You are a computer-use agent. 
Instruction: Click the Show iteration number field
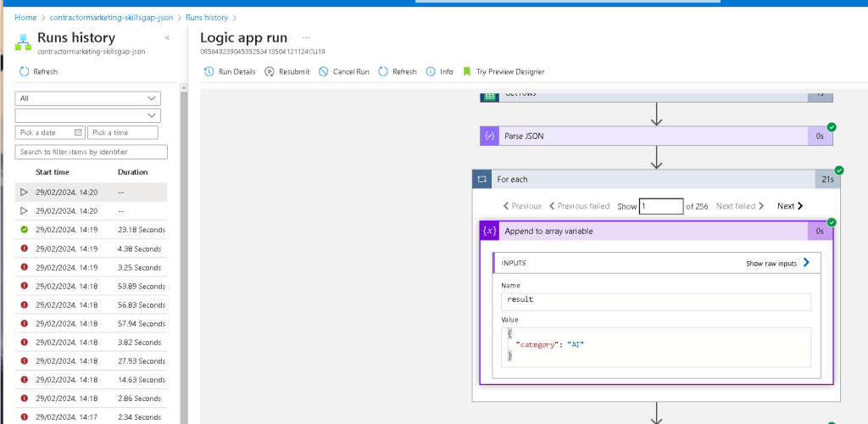[661, 206]
